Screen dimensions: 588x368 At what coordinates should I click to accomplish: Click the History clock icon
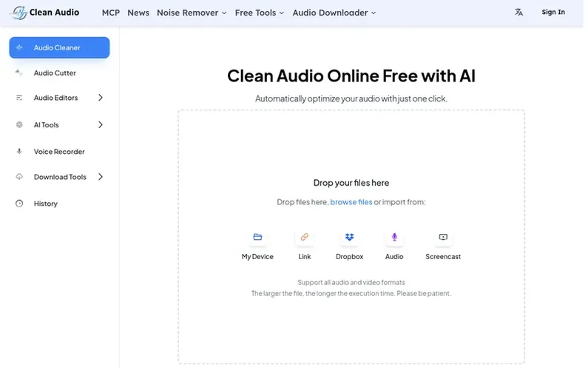tap(19, 204)
